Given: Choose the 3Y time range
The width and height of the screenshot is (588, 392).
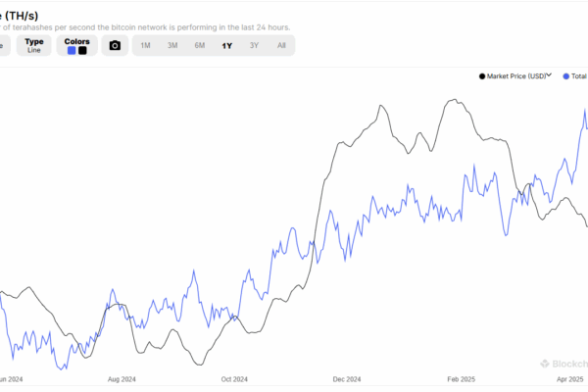Looking at the screenshot, I should click(254, 45).
